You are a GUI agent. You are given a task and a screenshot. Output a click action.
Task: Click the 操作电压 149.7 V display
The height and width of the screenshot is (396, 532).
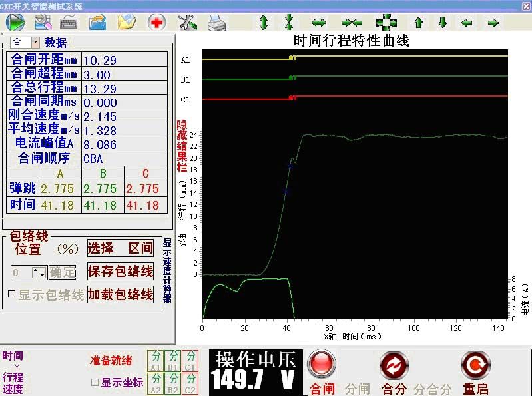255,371
